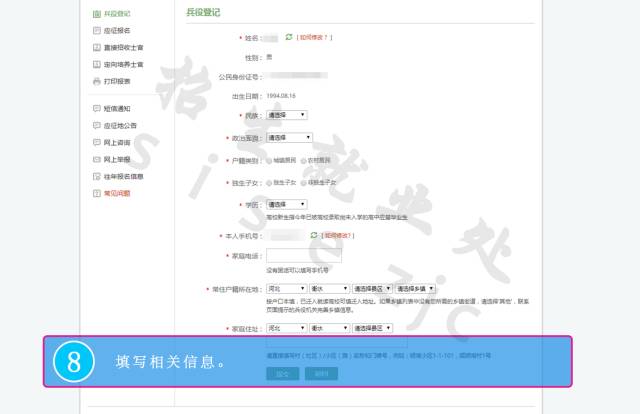Click the refresh icon beside 本人手机号
The image size is (640, 414).
(314, 236)
